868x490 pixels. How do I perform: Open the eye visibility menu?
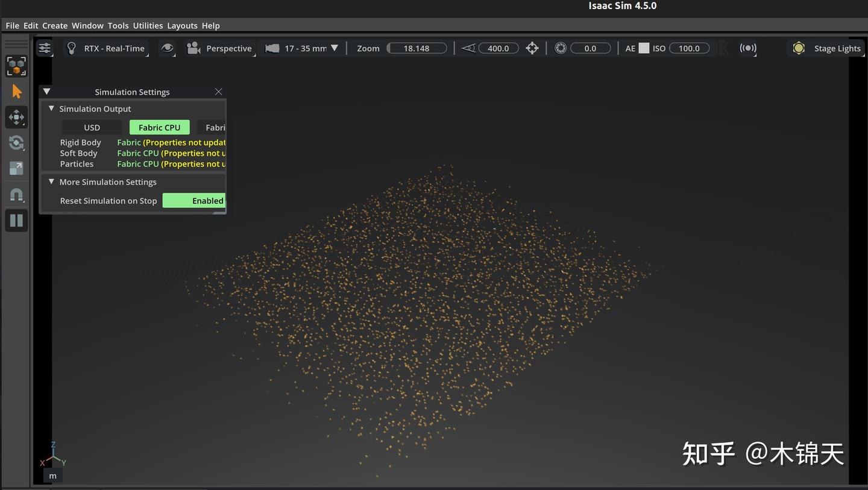167,48
